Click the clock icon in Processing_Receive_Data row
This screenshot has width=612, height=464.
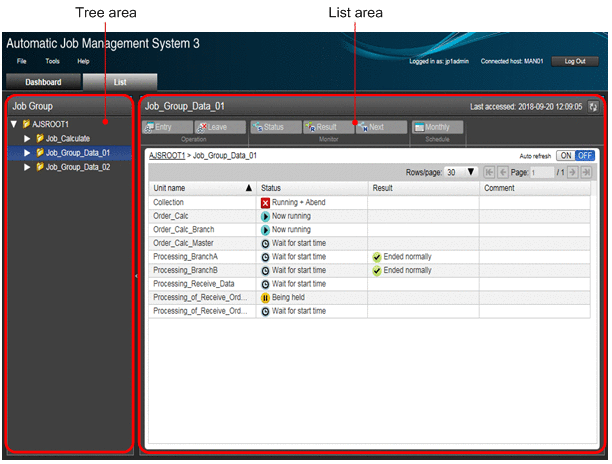click(265, 284)
